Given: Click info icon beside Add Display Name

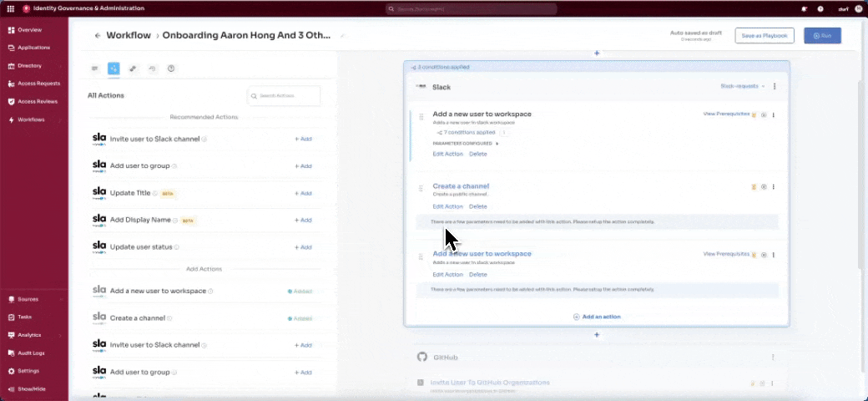Looking at the screenshot, I should [175, 221].
